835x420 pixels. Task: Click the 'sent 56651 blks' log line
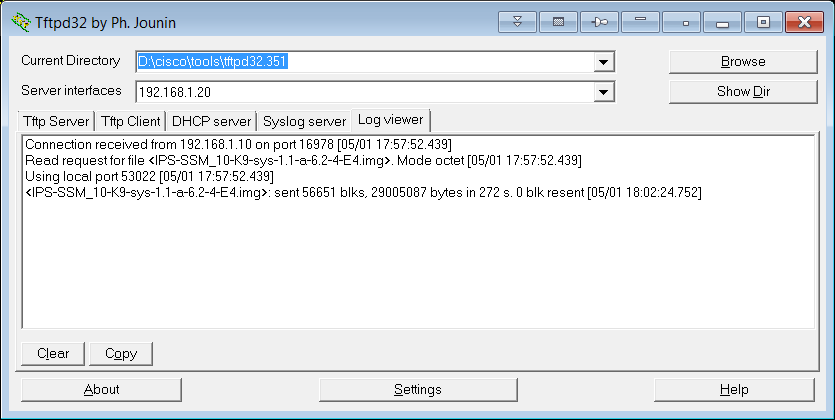pos(363,193)
